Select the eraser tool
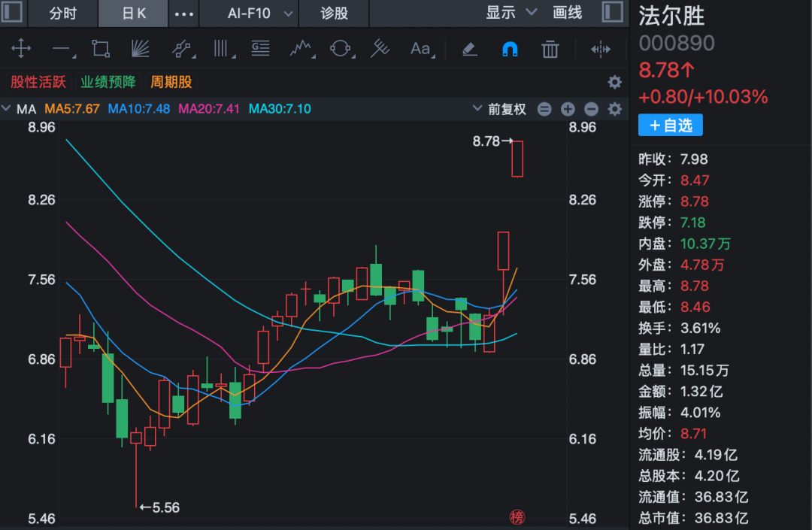 click(x=469, y=49)
